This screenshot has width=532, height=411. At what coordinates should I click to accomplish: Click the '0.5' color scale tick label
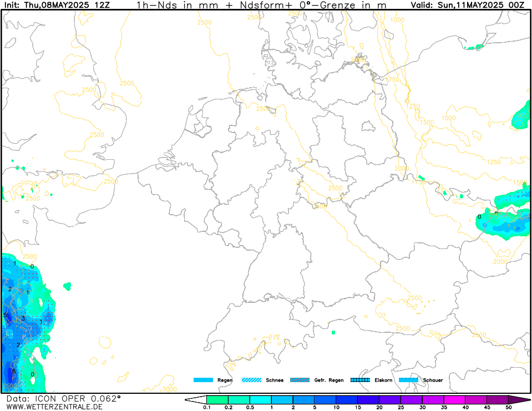tap(250, 408)
